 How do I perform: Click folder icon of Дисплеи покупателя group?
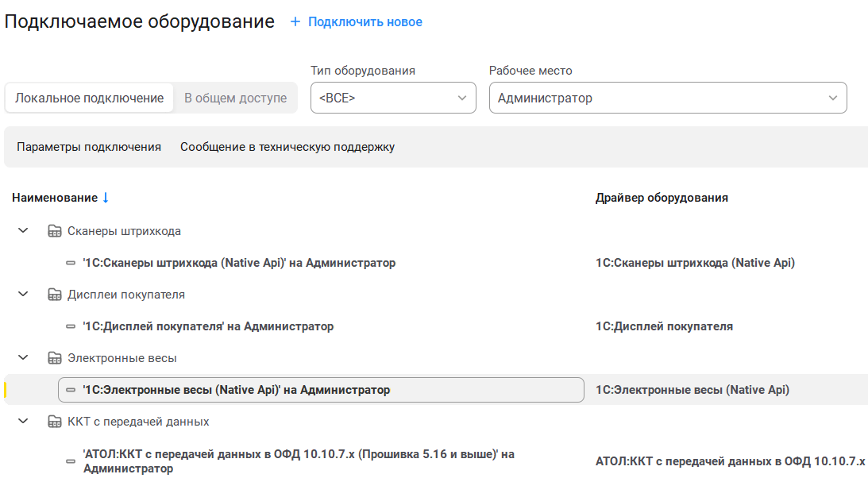coord(55,295)
